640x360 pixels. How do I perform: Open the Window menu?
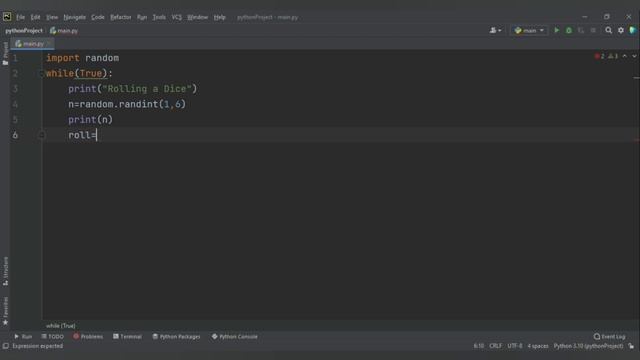coord(198,17)
